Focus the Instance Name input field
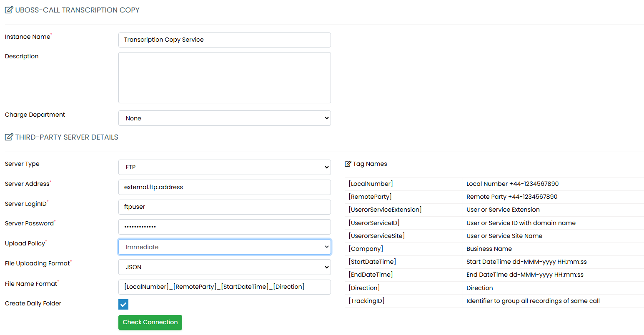The image size is (644, 335). click(x=225, y=40)
